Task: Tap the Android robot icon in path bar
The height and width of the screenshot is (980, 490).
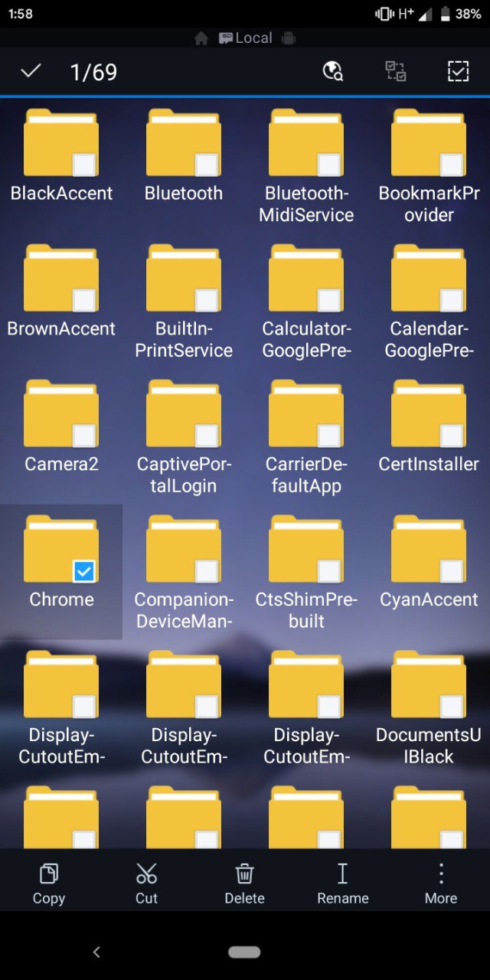Action: (x=289, y=38)
